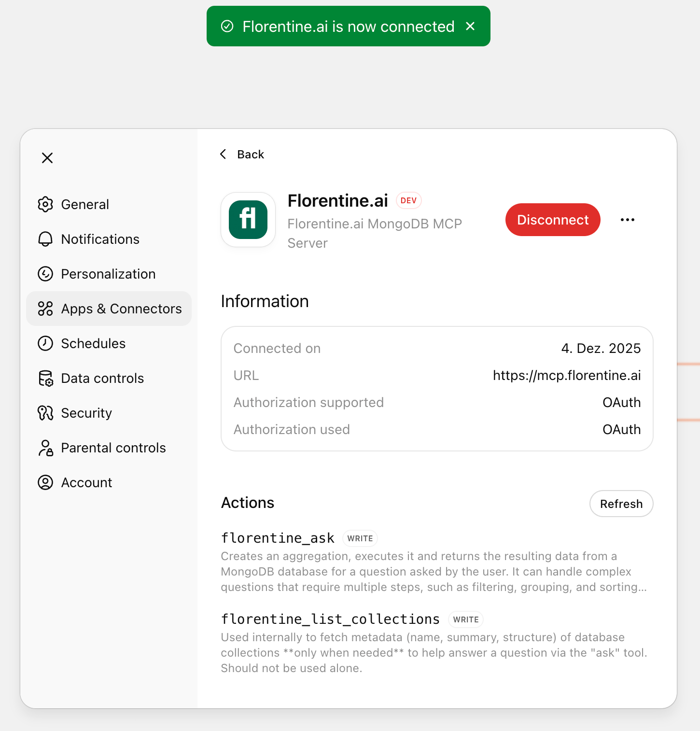
Task: Click the Parental controls person icon
Action: click(45, 448)
